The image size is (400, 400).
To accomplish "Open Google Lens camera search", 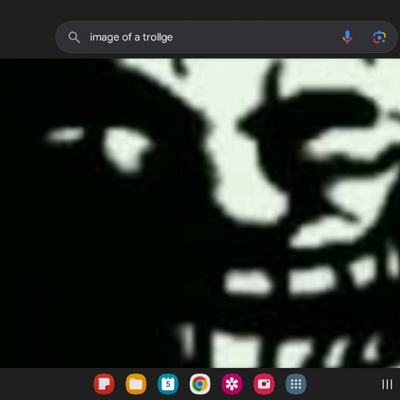I will click(x=379, y=37).
